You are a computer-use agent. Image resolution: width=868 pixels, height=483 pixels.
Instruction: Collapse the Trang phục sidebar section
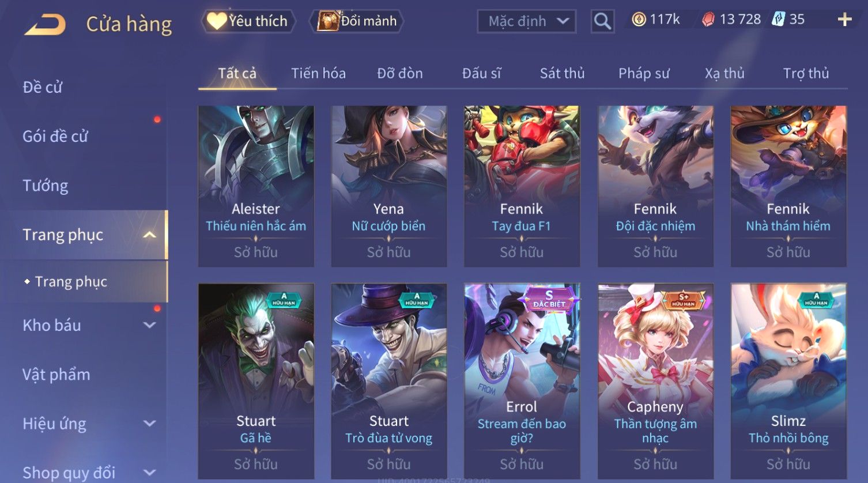coord(149,235)
